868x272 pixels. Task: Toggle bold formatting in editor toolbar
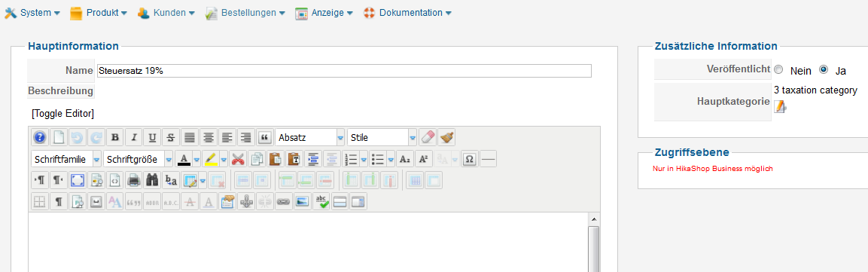[x=115, y=137]
